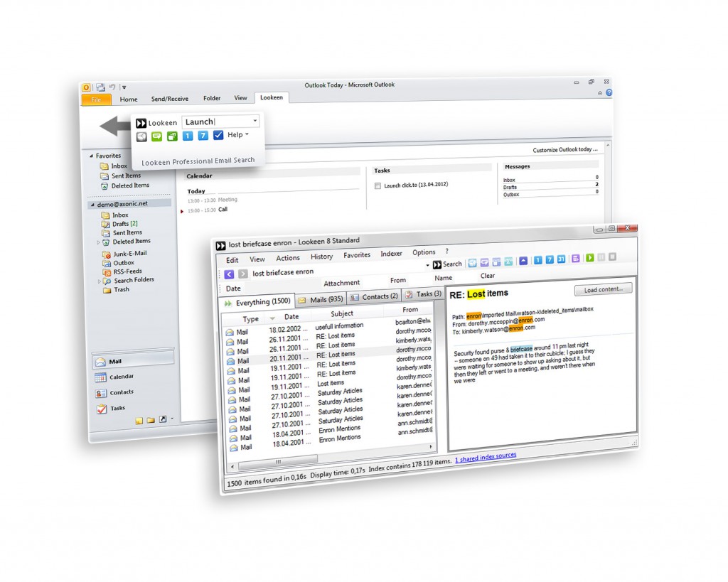Open the Indexer menu

[391, 254]
